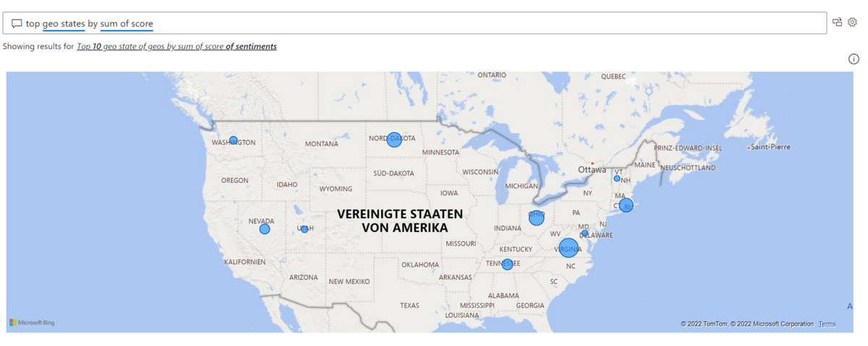
Task: Open the Terms link on map
Action: point(827,324)
